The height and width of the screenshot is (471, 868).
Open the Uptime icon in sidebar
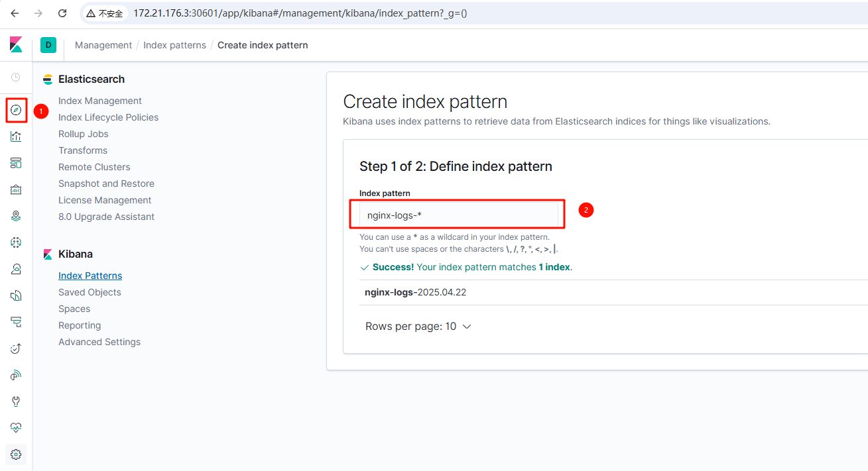pos(16,348)
